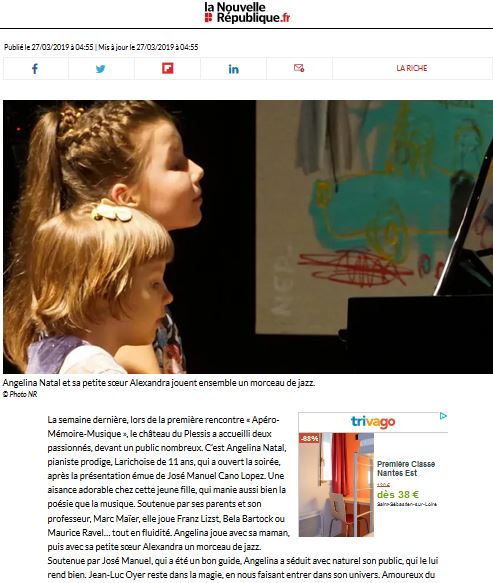The width and height of the screenshot is (493, 583).
Task: Share article on Facebook
Action: click(35, 69)
